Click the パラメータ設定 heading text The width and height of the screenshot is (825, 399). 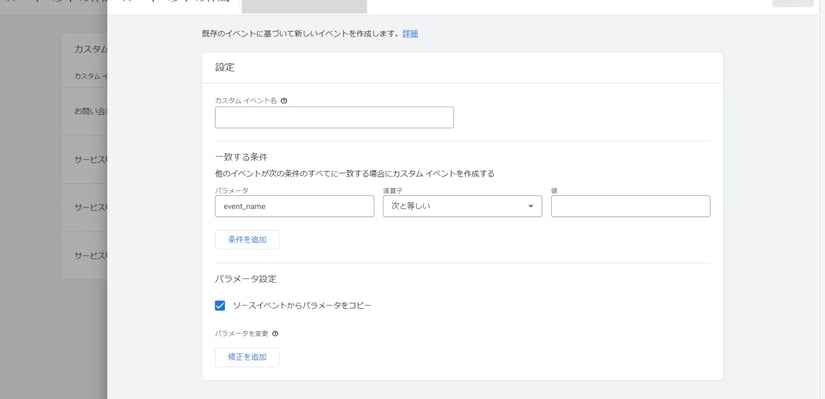point(246,279)
